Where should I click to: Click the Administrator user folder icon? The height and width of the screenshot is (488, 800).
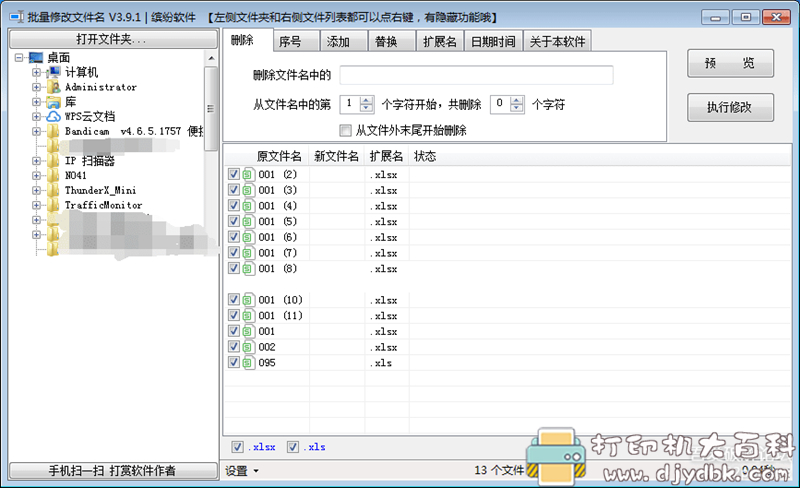click(53, 87)
